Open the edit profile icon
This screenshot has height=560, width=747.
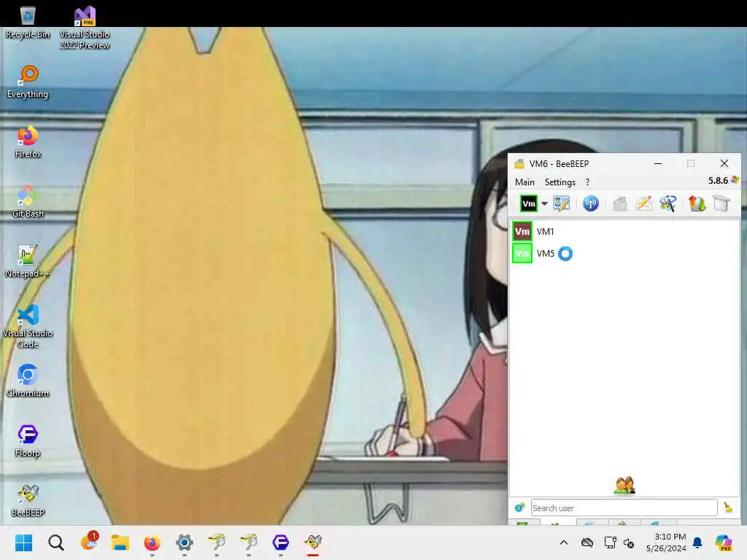pyautogui.click(x=562, y=204)
